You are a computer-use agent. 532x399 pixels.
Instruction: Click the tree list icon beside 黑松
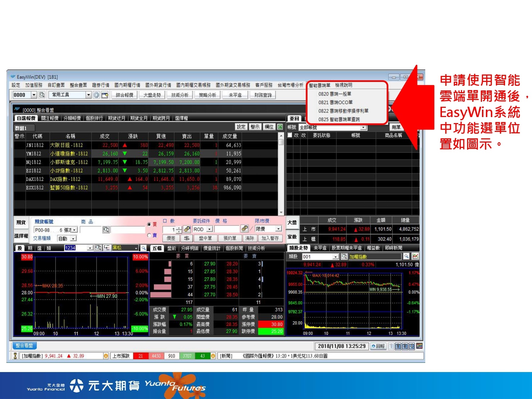pyautogui.click(x=106, y=248)
